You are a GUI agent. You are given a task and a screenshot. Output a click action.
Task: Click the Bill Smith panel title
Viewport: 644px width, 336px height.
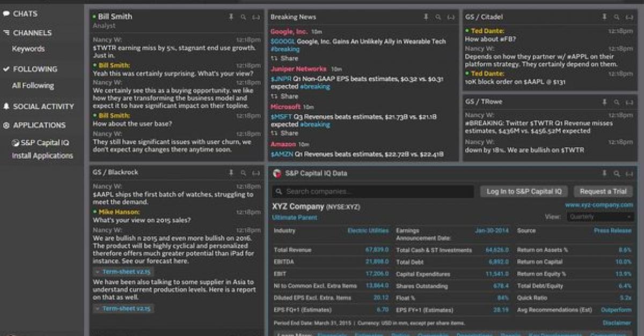pyautogui.click(x=115, y=17)
